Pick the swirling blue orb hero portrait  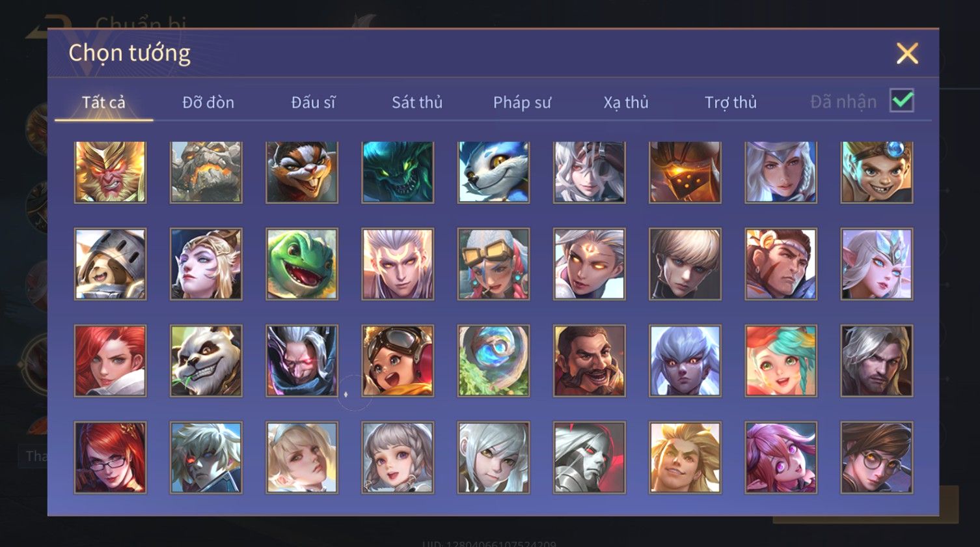click(x=493, y=361)
